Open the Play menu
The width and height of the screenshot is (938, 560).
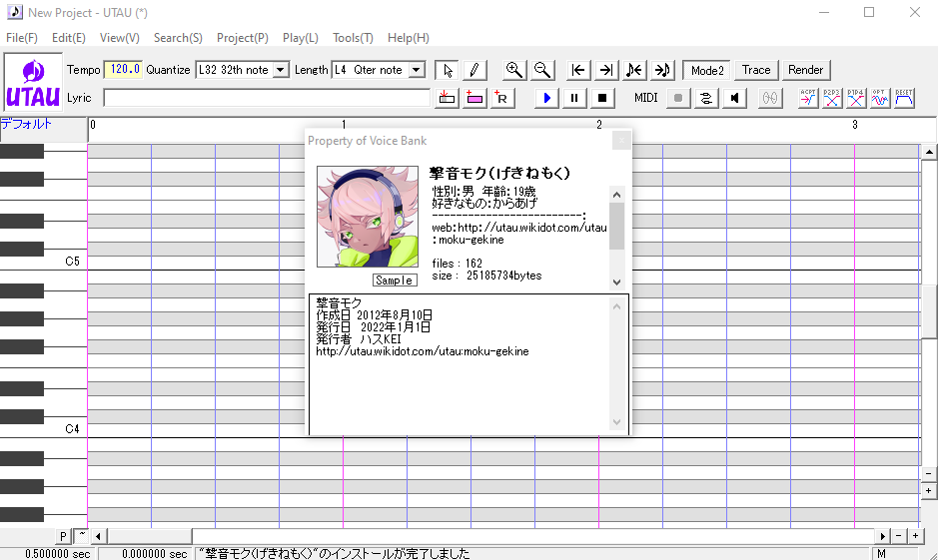(301, 38)
